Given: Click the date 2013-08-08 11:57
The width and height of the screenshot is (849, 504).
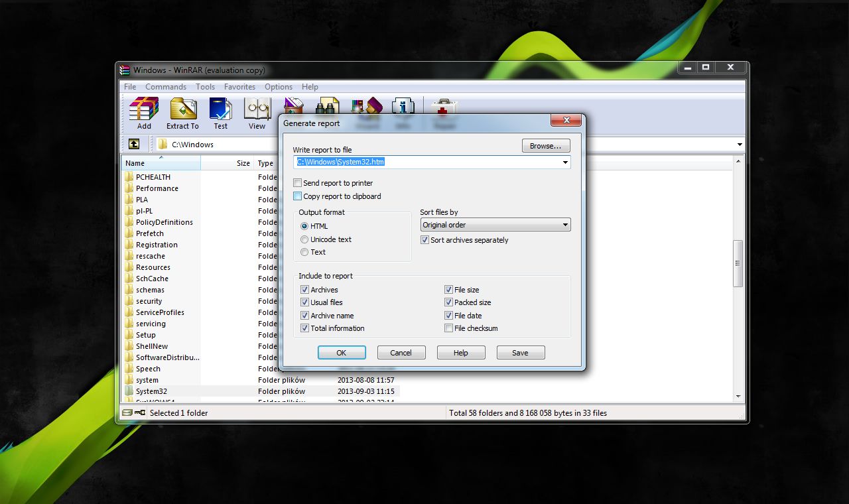Looking at the screenshot, I should pyautogui.click(x=366, y=380).
